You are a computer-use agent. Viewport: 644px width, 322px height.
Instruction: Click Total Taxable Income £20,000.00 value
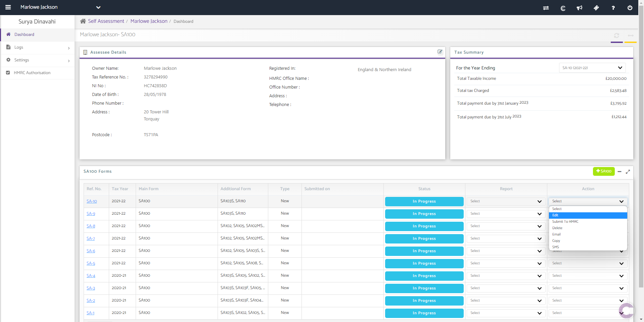[x=616, y=78]
